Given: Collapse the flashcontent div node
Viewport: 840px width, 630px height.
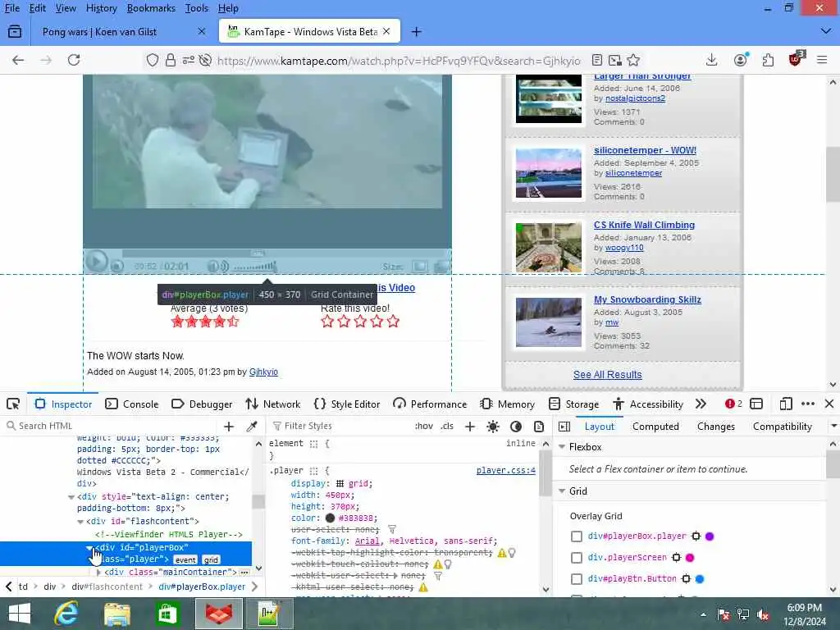Looking at the screenshot, I should pos(80,521).
